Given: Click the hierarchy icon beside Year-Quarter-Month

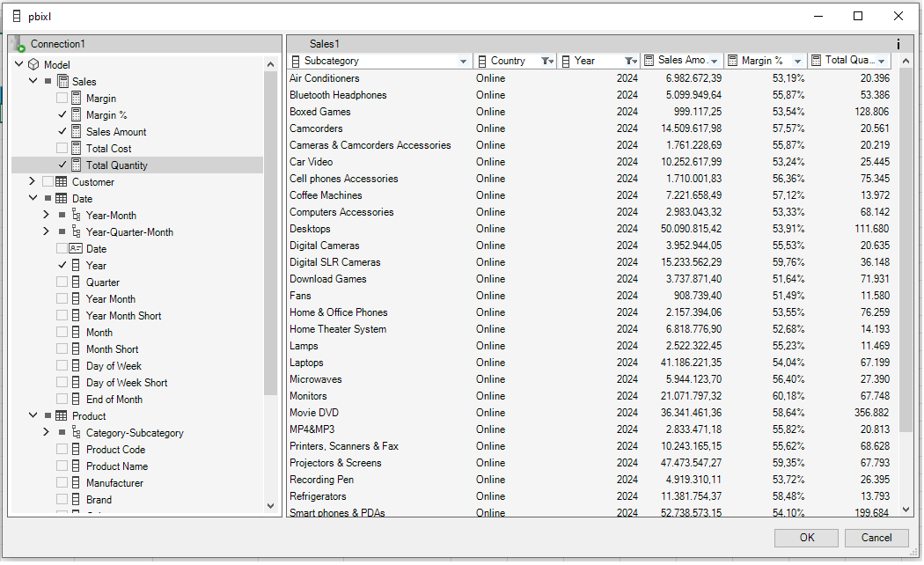Looking at the screenshot, I should point(75,231).
